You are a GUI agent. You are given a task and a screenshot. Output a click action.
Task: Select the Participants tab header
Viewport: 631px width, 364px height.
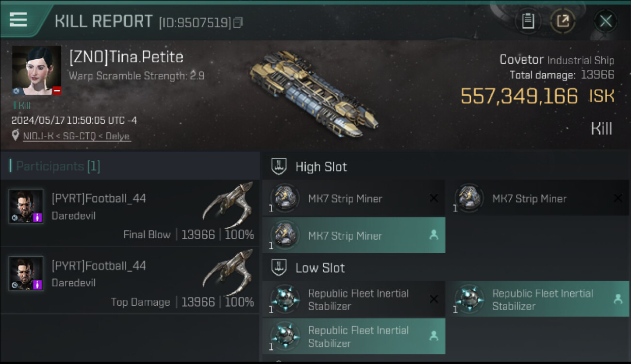(x=58, y=166)
